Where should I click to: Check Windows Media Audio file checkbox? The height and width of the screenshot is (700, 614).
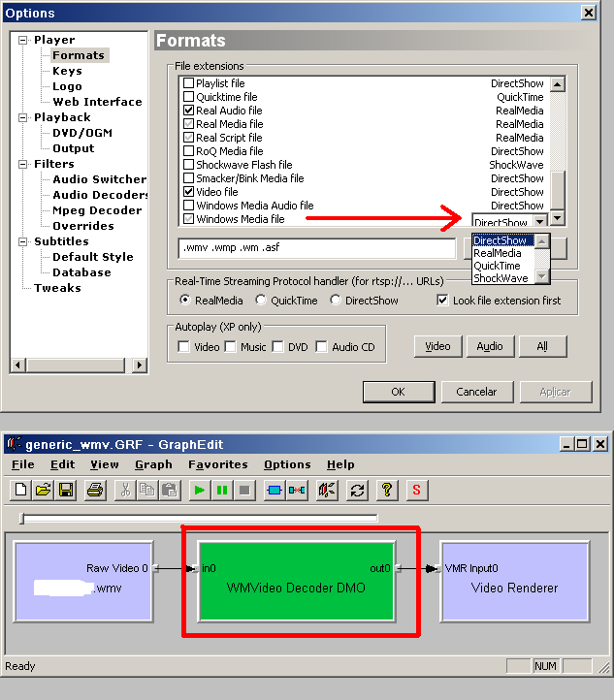[x=188, y=206]
